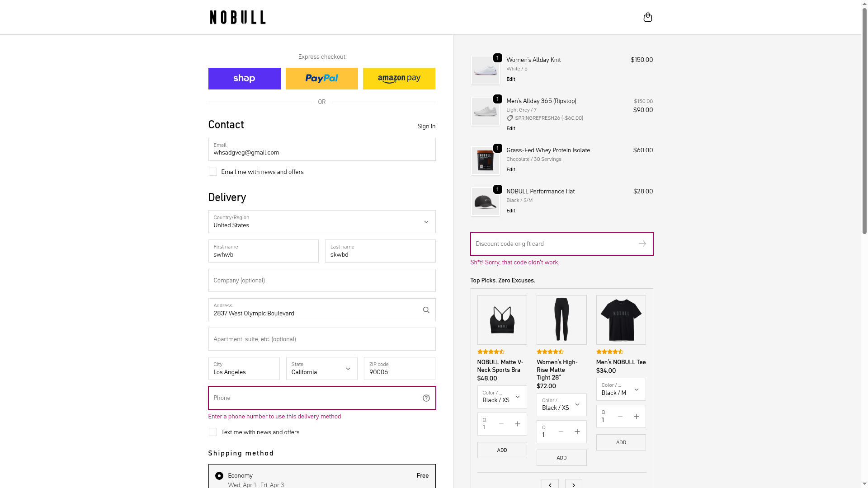This screenshot has width=868, height=488.
Task: Click the Sign in link
Action: coord(426,126)
